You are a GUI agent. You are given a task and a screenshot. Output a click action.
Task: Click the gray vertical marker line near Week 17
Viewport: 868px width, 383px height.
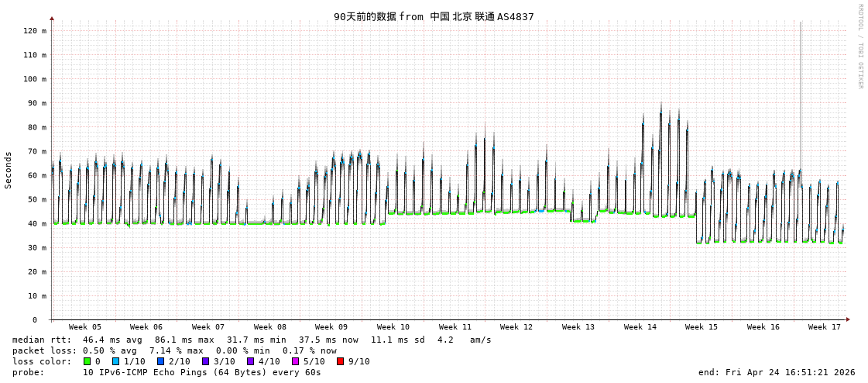tap(801, 116)
